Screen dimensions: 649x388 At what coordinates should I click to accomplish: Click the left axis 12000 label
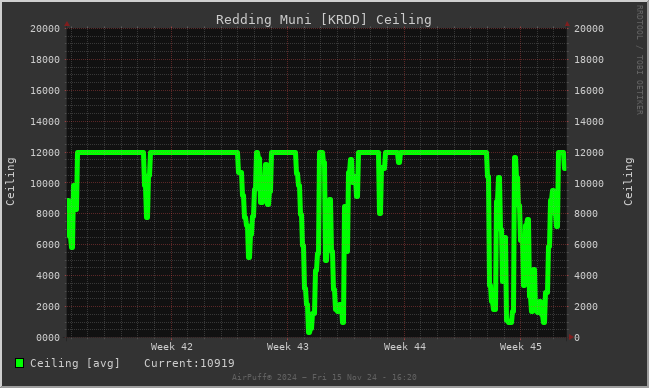(45, 153)
